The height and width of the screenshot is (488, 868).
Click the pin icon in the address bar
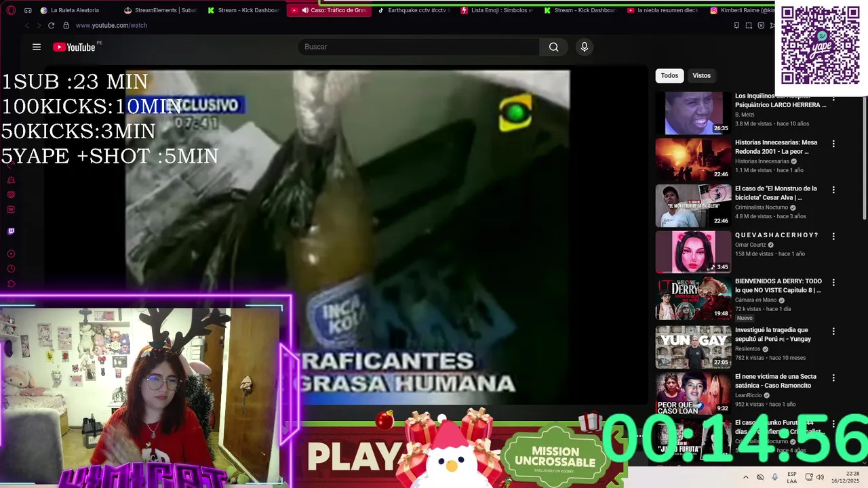click(x=736, y=25)
